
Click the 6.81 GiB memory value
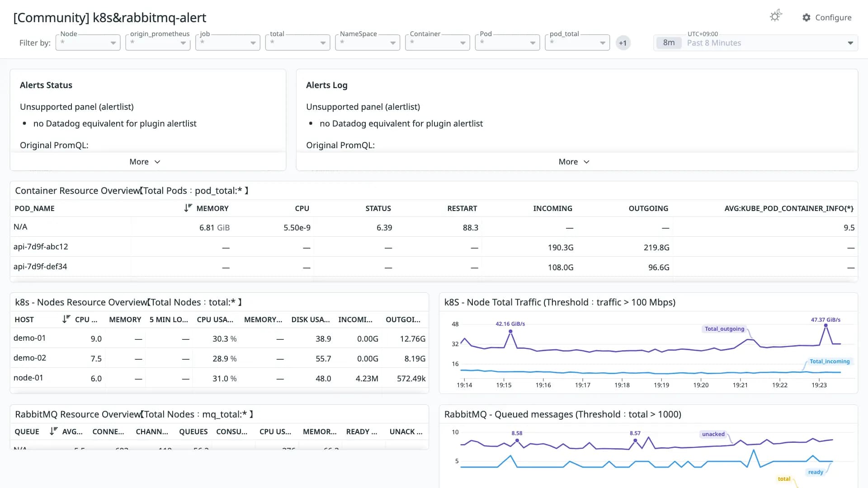point(214,228)
